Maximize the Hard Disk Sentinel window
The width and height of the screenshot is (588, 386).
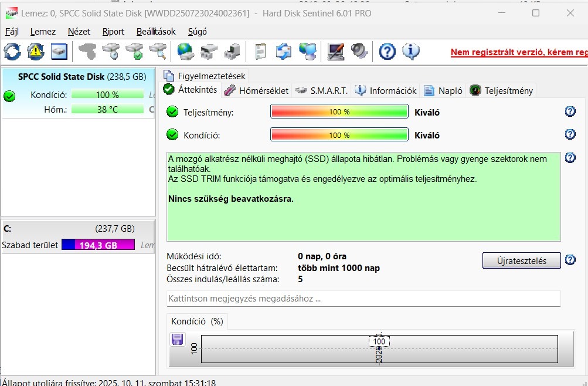(536, 13)
